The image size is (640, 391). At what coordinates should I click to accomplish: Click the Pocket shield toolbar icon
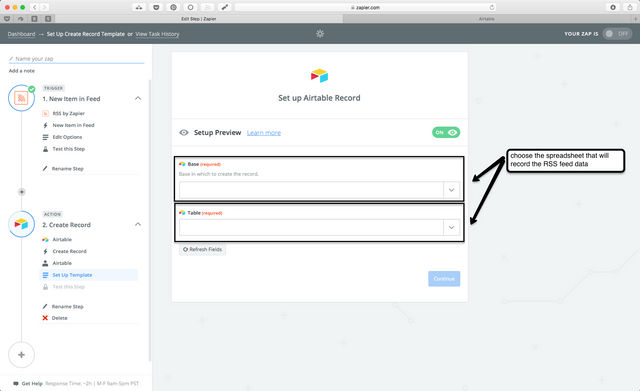[x=156, y=7]
